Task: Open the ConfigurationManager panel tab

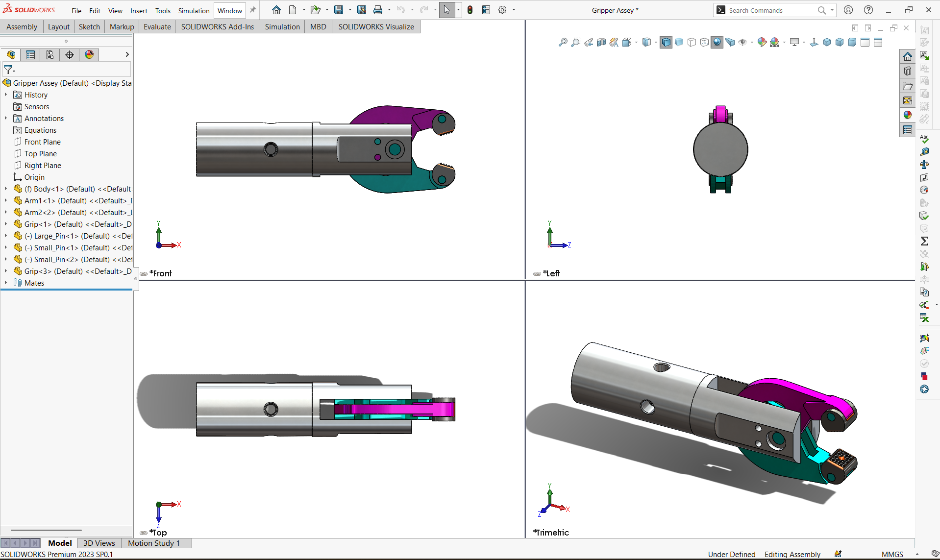Action: click(49, 55)
